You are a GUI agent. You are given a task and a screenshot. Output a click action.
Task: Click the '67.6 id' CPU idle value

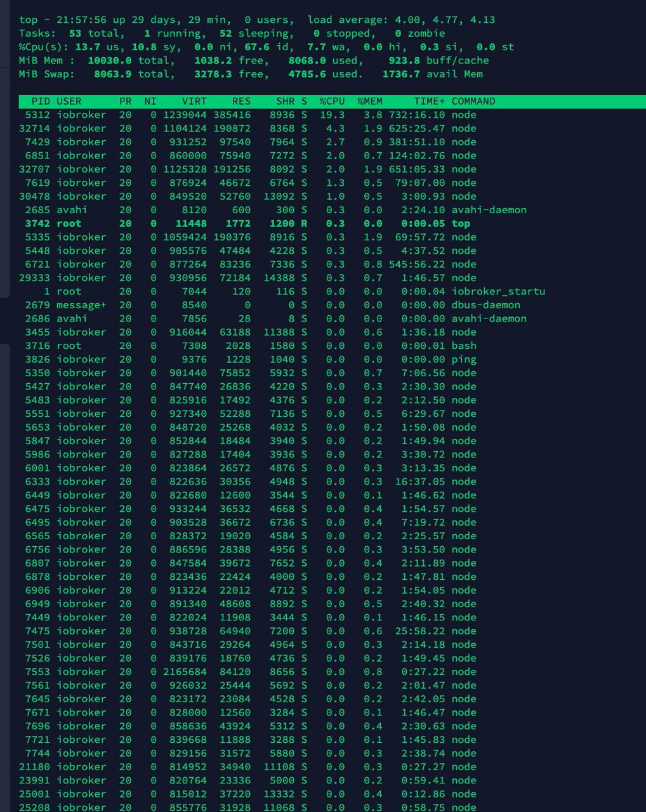click(x=266, y=47)
